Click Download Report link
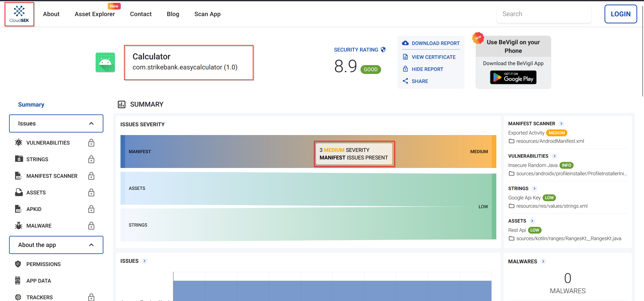Viewport: 644px width, 301px height. 435,43
